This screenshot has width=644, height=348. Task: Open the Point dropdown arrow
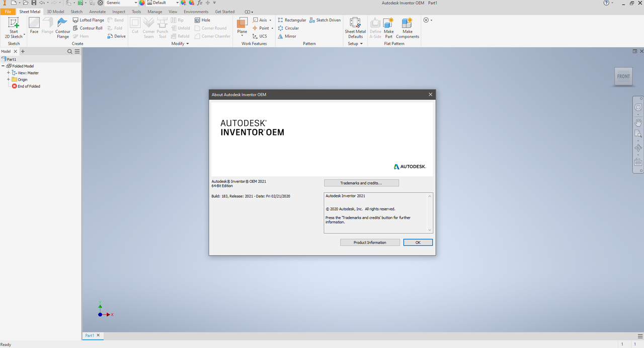click(272, 28)
